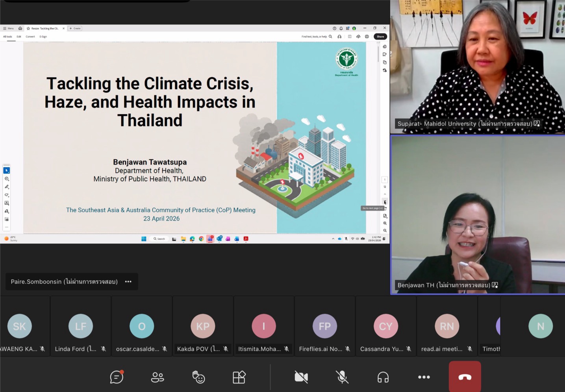Image resolution: width=565 pixels, height=392 pixels.
Task: Click the Windows Start button in taskbar
Action: (144, 239)
